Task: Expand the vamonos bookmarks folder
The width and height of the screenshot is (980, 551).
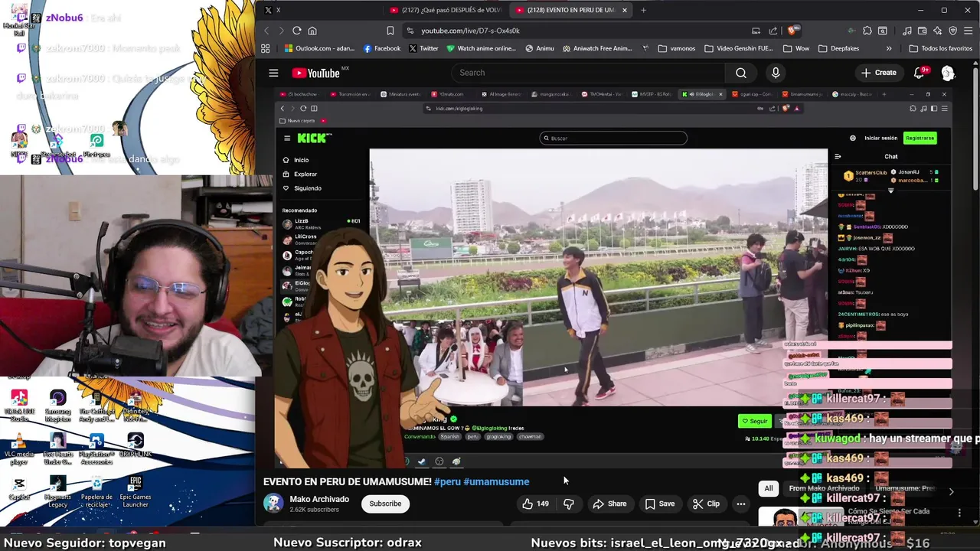Action: pos(676,48)
